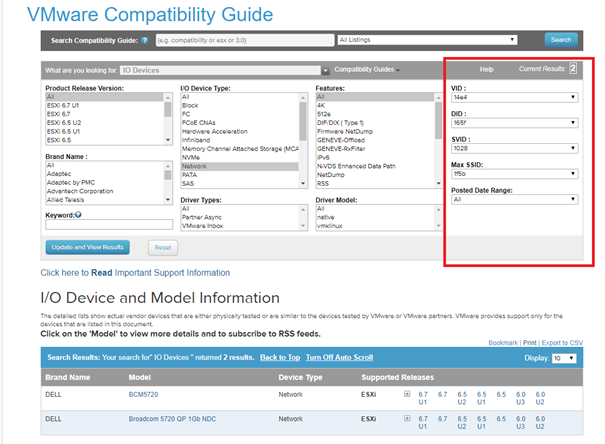
Task: Select Allied Telesis brand
Action: pos(104,200)
